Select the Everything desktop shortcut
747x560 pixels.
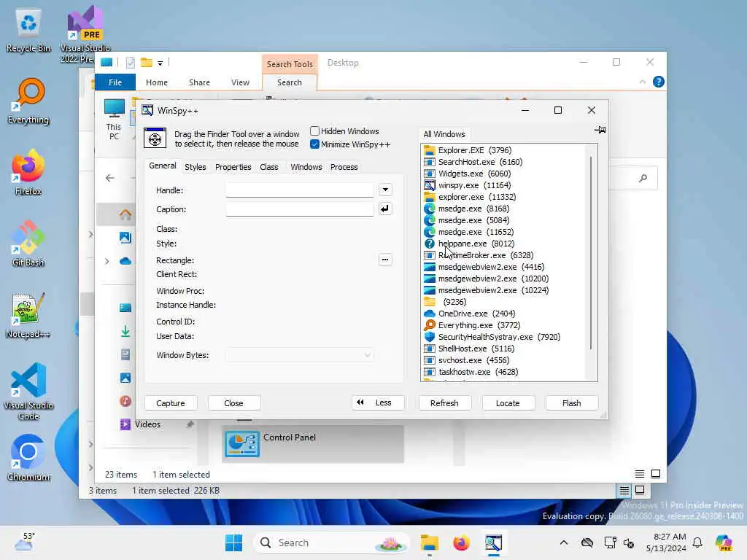[28, 101]
